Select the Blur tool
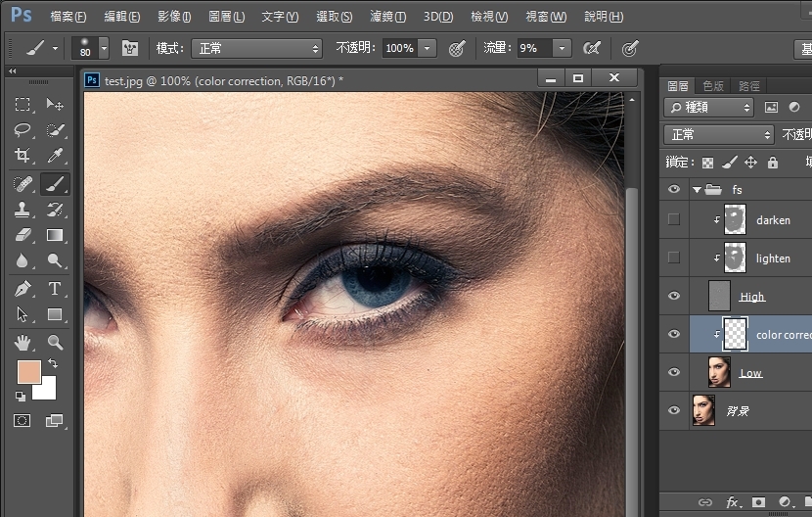The width and height of the screenshot is (812, 517). pos(23,260)
